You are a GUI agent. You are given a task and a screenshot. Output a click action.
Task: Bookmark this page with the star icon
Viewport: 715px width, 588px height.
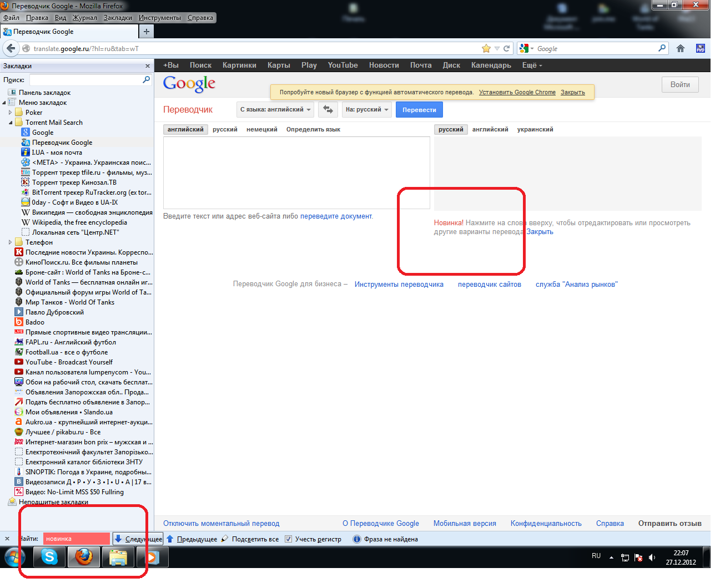pos(486,48)
